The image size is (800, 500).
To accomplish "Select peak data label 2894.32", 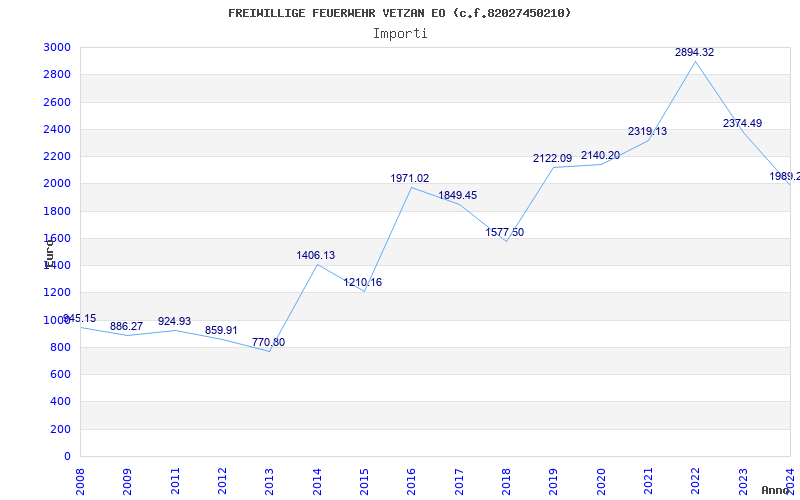I will [x=694, y=52].
